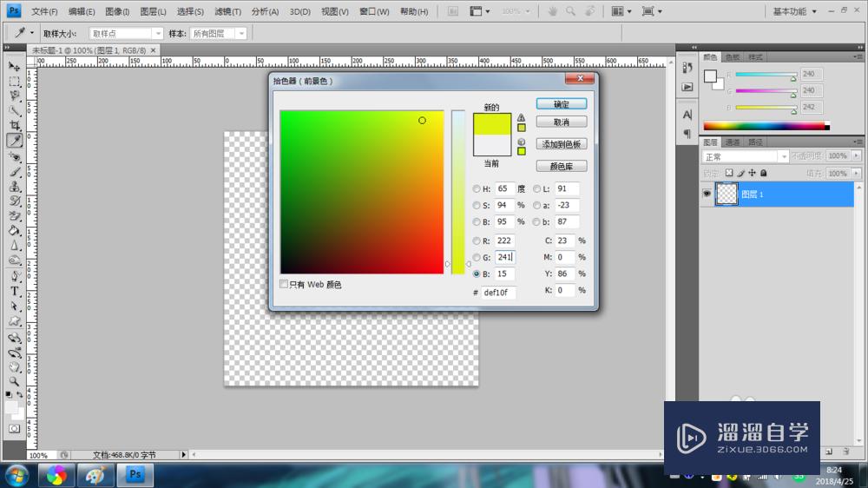Hide 图层 1 using the eye icon
The image size is (868, 488).
[x=707, y=194]
